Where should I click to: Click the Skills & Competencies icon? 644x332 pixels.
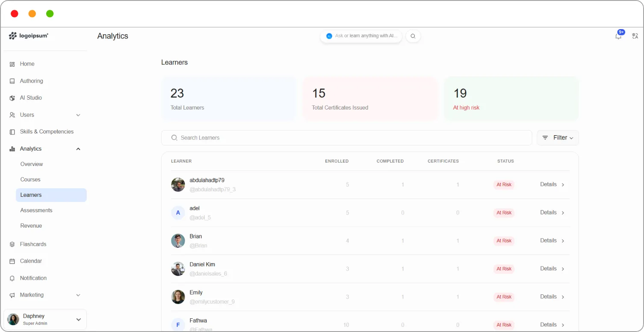[x=12, y=132]
